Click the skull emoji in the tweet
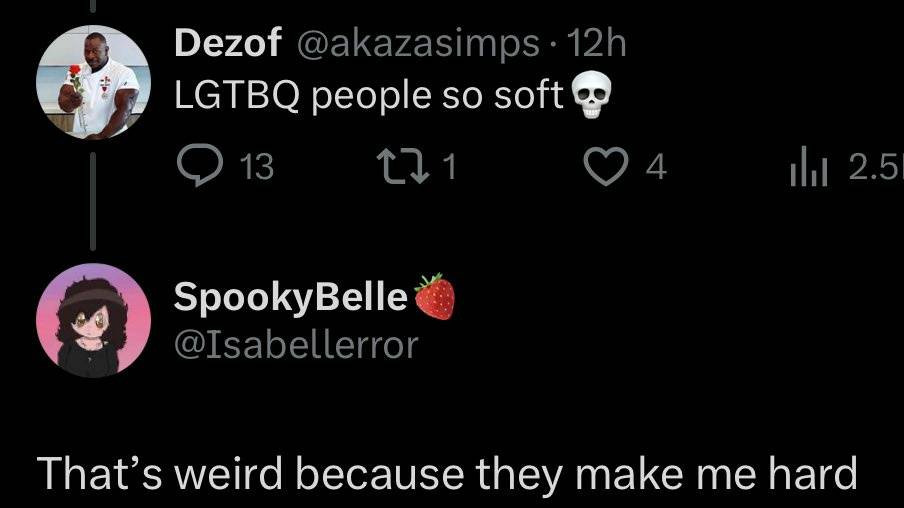 pyautogui.click(x=591, y=97)
